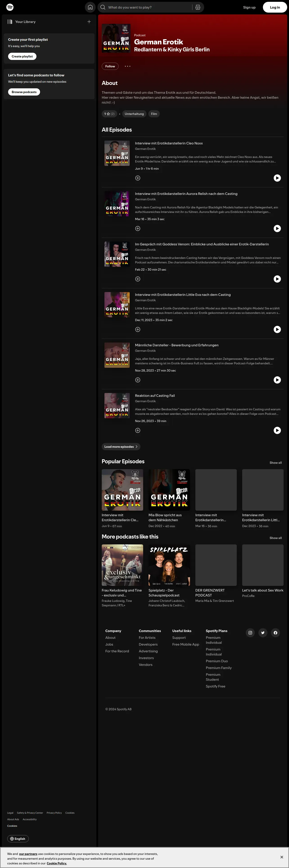Open the Instagram icon in footer
The height and width of the screenshot is (868, 289).
[250, 633]
